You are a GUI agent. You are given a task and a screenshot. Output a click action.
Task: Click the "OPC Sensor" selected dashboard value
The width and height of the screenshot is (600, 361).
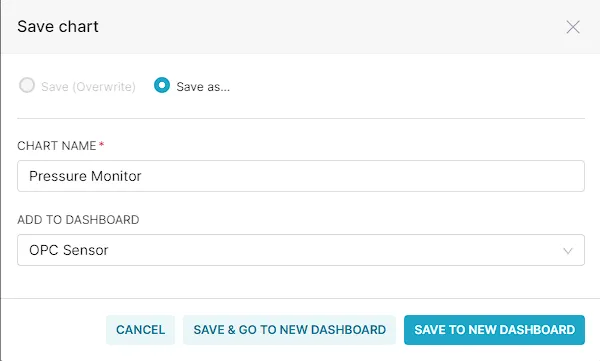(x=69, y=250)
